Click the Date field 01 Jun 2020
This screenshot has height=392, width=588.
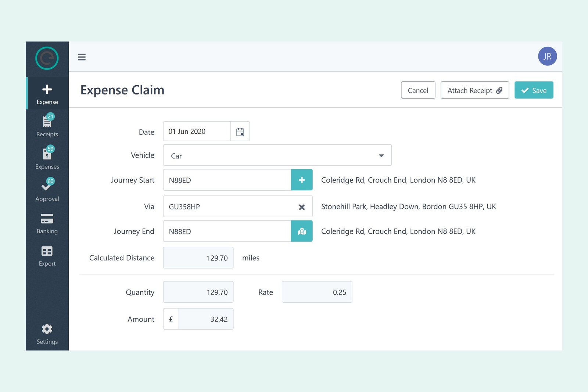click(x=197, y=132)
